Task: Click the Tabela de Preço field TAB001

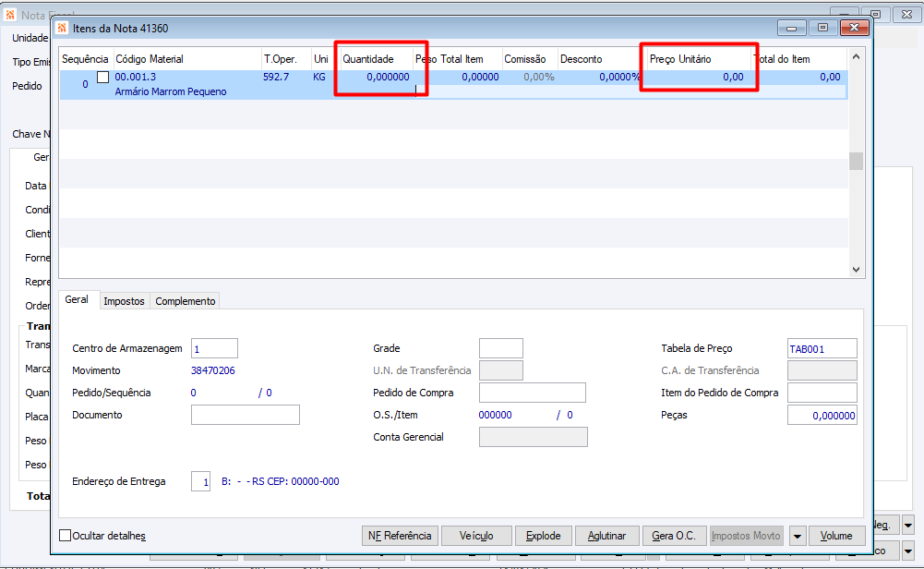Action: (x=822, y=348)
